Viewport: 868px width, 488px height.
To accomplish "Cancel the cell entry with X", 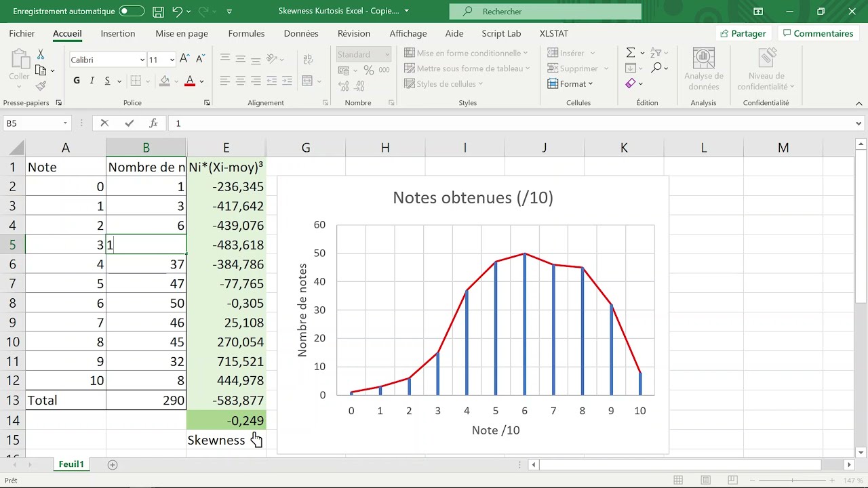I will pos(104,123).
